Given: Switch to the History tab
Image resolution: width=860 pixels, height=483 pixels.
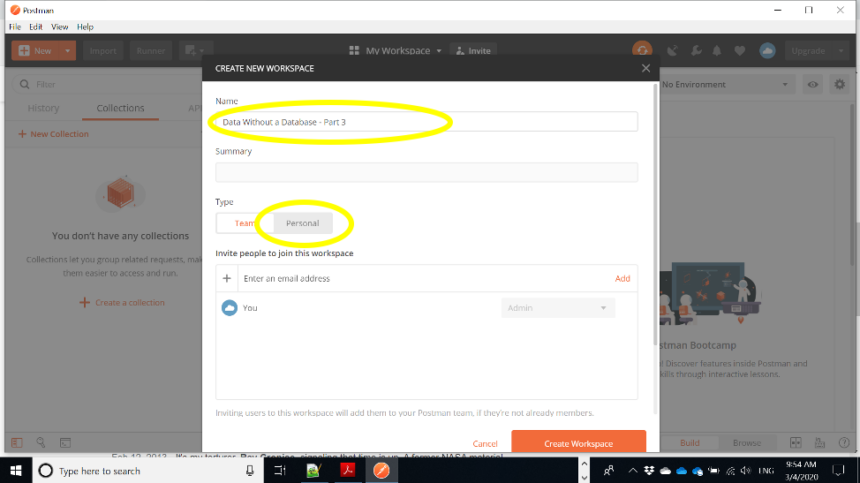Looking at the screenshot, I should [x=43, y=108].
